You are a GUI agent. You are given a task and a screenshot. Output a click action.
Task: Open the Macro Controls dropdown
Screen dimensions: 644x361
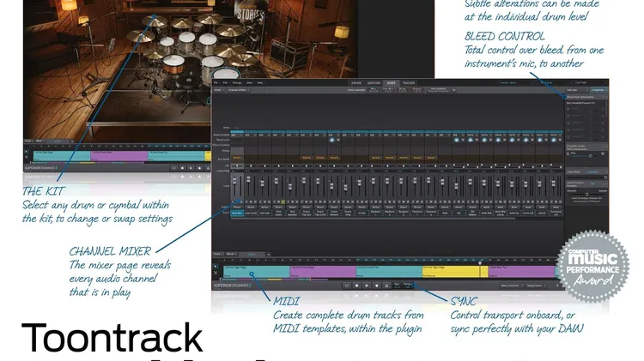pos(511,286)
